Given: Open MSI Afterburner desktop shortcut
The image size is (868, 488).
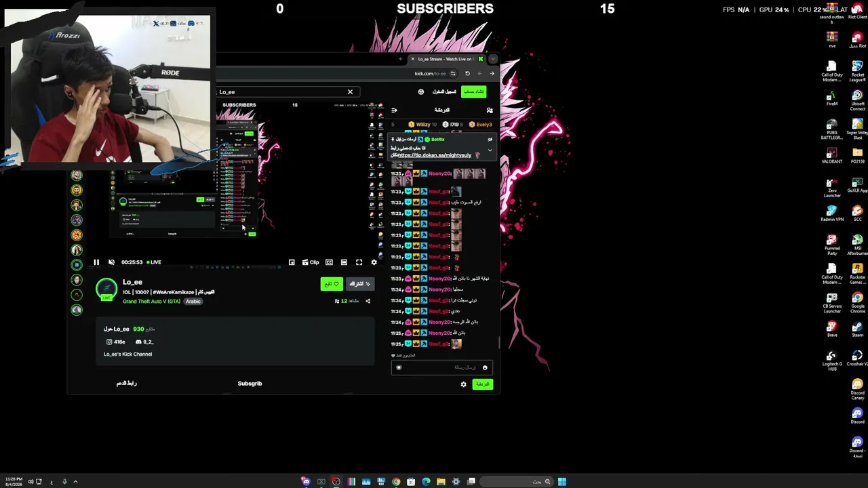Looking at the screenshot, I should (857, 245).
